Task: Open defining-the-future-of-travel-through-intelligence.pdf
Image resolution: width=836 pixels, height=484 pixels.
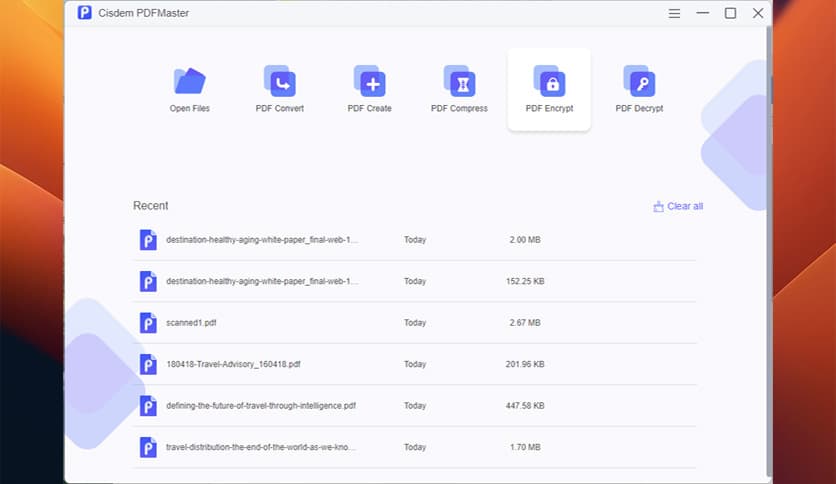Action: [x=261, y=406]
